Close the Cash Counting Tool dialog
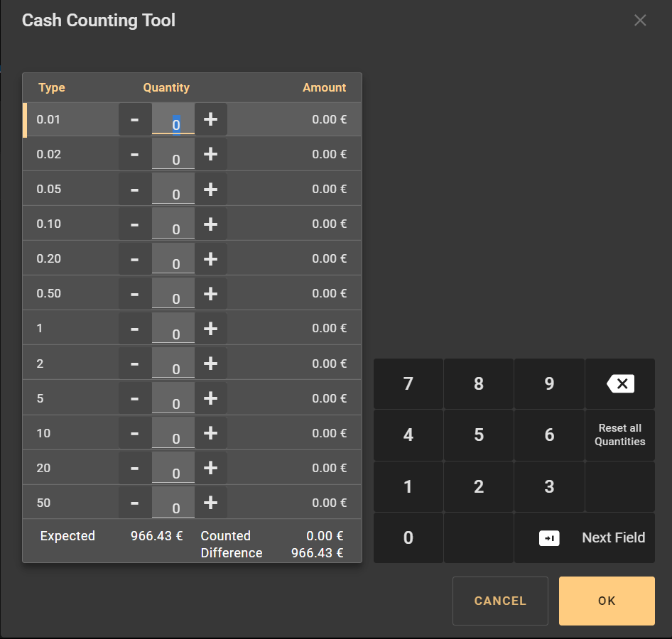The height and width of the screenshot is (639, 672). click(640, 20)
